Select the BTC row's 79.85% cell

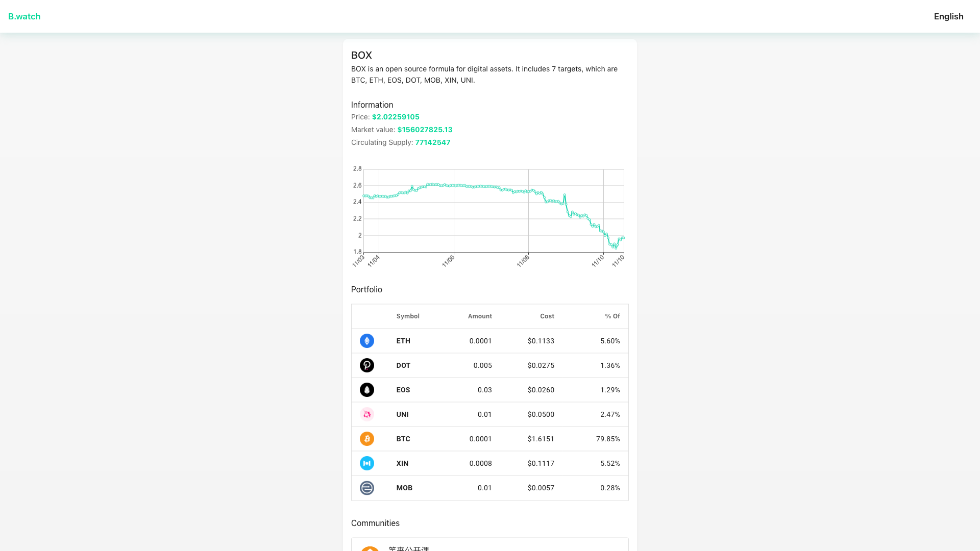coord(607,439)
